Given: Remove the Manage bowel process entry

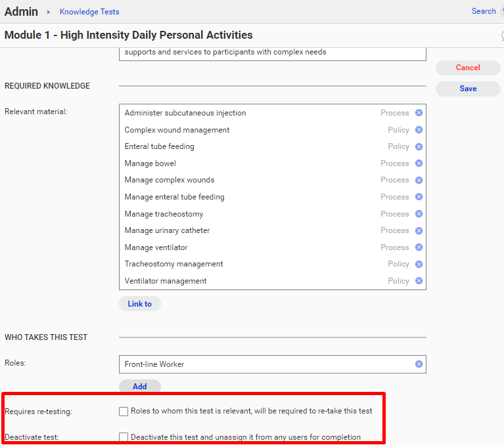Looking at the screenshot, I should [419, 163].
